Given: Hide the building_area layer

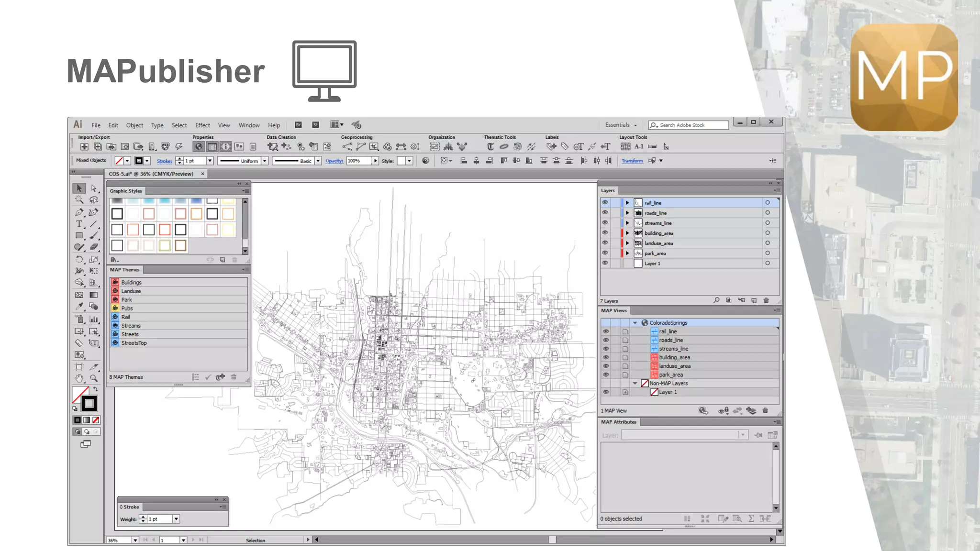Looking at the screenshot, I should 605,232.
